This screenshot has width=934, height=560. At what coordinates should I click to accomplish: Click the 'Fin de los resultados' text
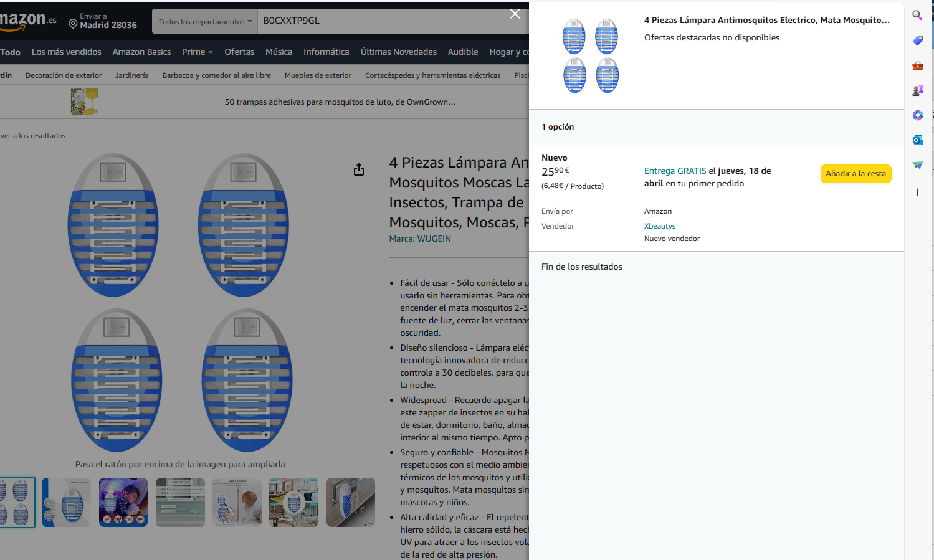coord(582,267)
